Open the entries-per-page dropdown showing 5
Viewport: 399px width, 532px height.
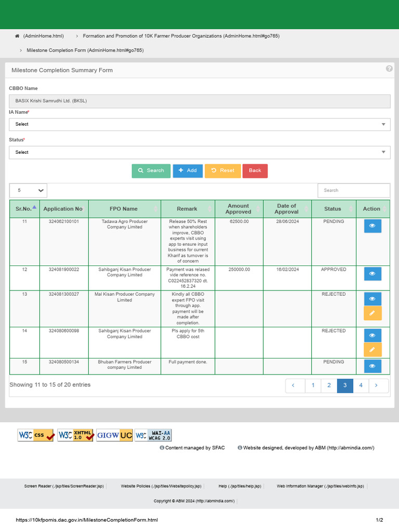tap(28, 190)
